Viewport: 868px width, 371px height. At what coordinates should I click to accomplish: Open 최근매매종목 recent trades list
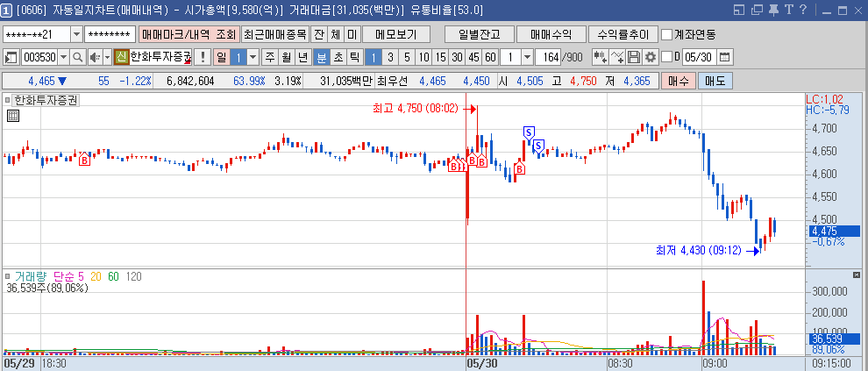pos(275,34)
